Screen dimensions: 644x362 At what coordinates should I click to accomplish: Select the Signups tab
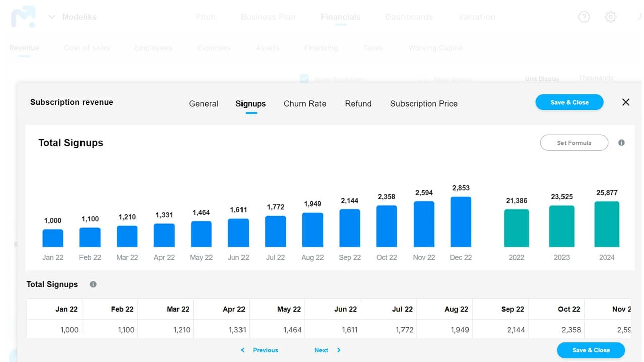pos(251,104)
